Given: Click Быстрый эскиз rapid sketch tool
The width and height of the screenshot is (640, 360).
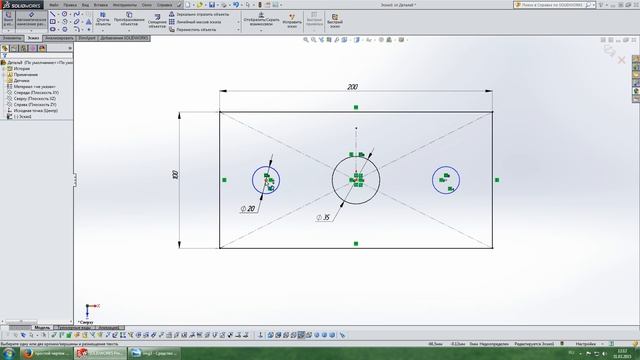Looking at the screenshot, I should click(x=335, y=21).
